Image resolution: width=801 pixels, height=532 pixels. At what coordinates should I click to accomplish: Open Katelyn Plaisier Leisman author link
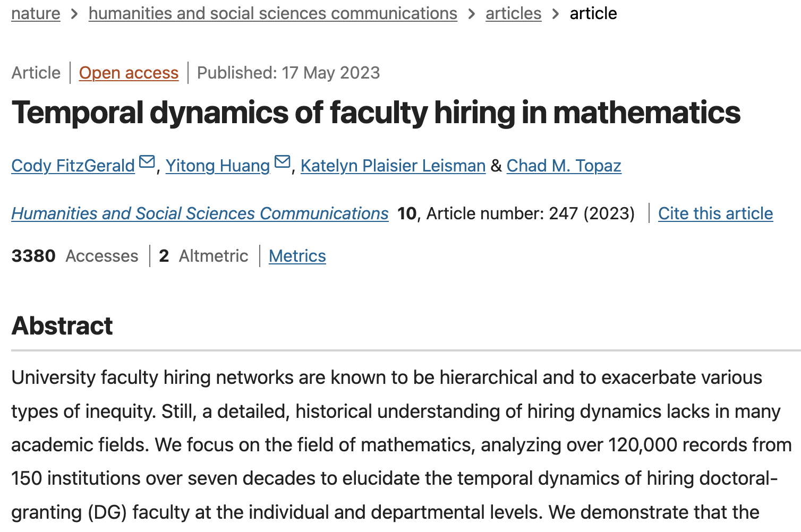tap(393, 166)
